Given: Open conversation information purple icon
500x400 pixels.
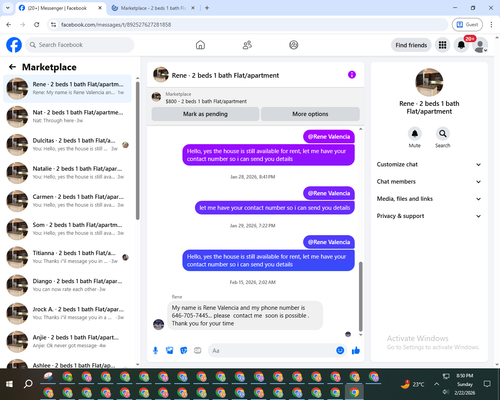Looking at the screenshot, I should point(352,75).
